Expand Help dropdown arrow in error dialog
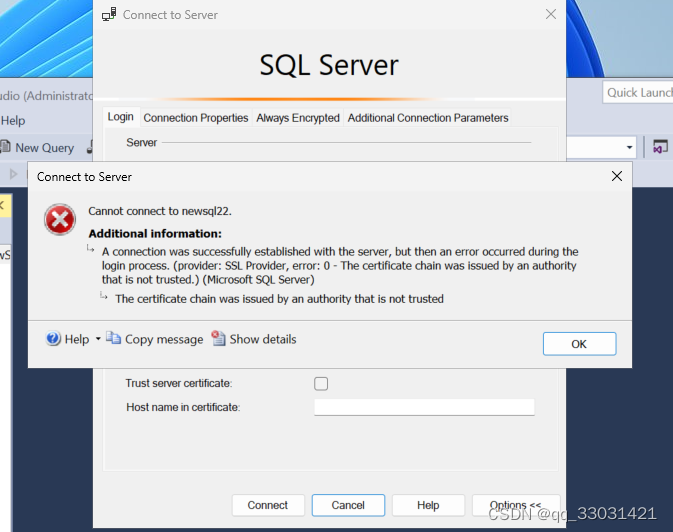Image resolution: width=673 pixels, height=532 pixels. pos(98,339)
